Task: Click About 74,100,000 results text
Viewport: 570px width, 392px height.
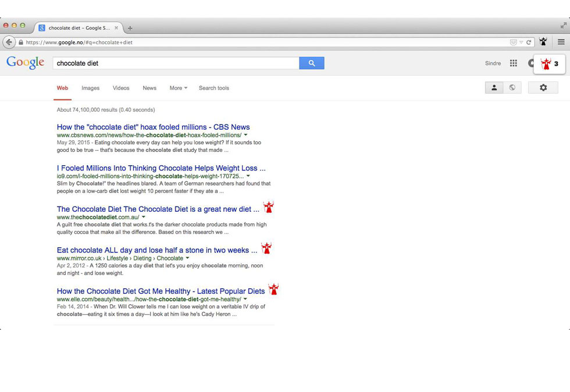Action: [106, 110]
